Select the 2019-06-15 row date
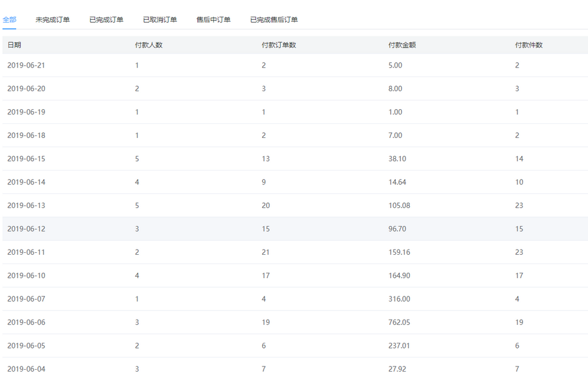The height and width of the screenshot is (380, 588). 26,159
